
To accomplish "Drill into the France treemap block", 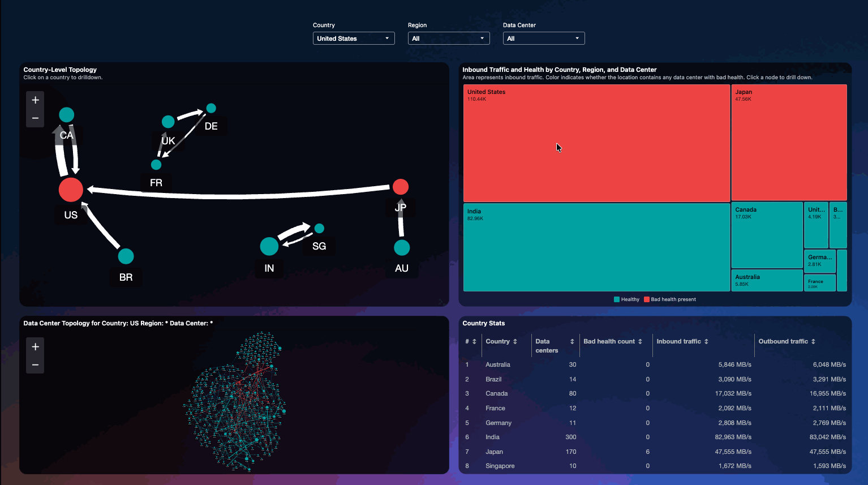I will (x=820, y=282).
